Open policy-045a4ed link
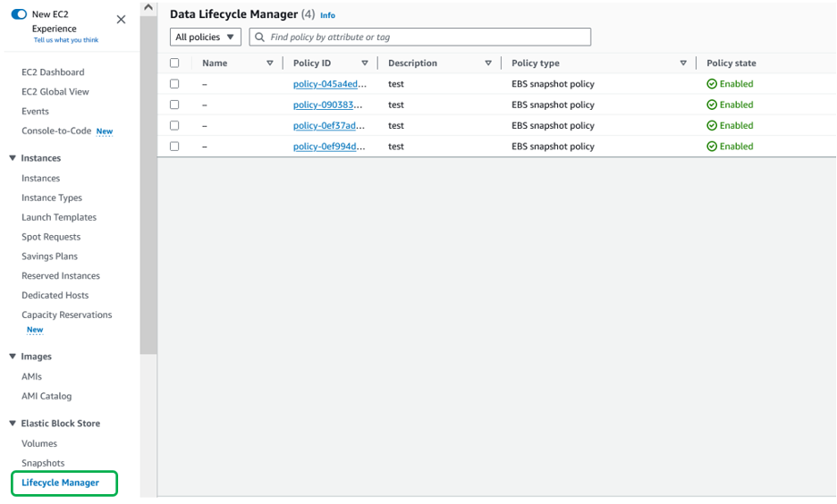The height and width of the screenshot is (504, 837). [x=329, y=84]
